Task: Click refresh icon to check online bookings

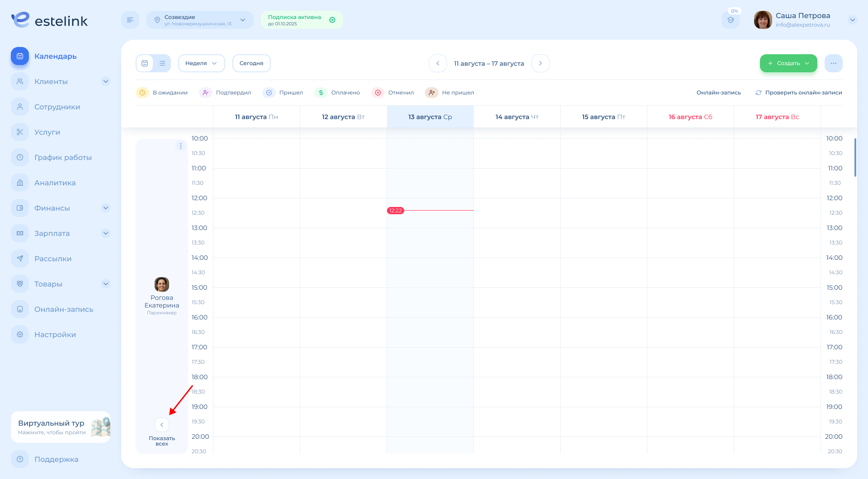Action: 759,93
